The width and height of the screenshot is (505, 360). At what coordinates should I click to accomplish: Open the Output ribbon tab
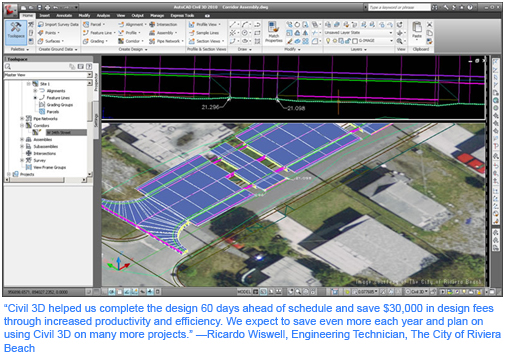coord(137,15)
